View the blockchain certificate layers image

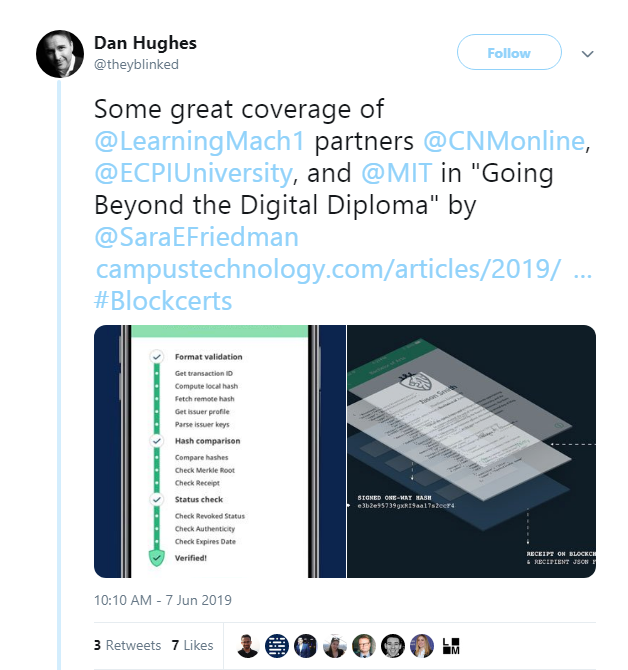coord(471,452)
